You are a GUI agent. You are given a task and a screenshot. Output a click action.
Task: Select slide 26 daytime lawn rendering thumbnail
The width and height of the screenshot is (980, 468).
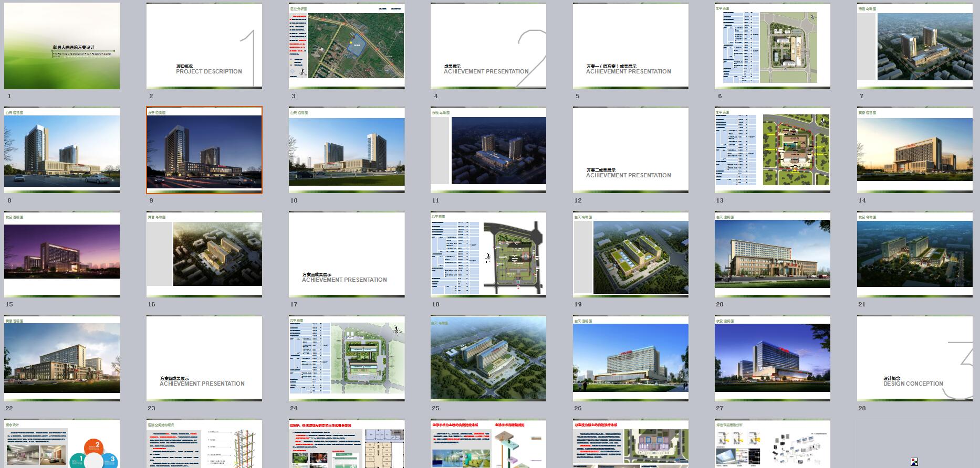click(x=631, y=358)
